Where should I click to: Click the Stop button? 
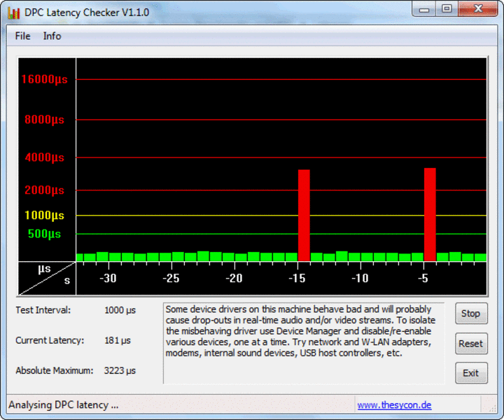point(471,314)
